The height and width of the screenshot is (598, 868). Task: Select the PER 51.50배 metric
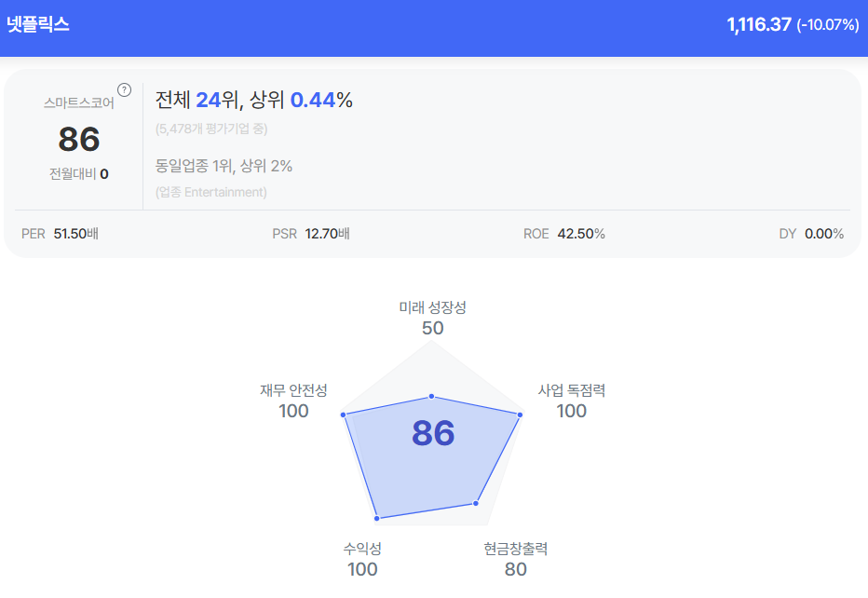[x=60, y=234]
